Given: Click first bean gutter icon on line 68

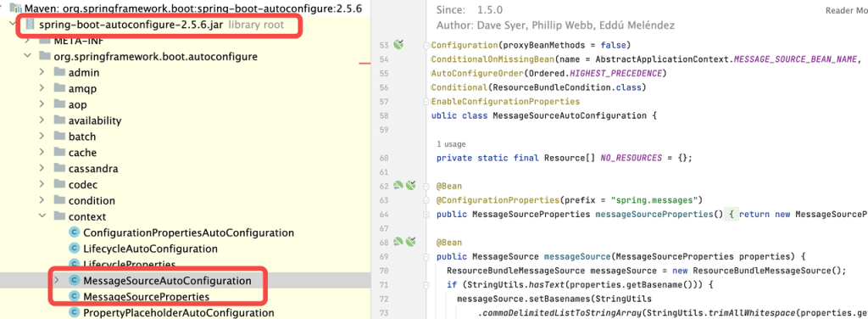Looking at the screenshot, I should click(398, 242).
